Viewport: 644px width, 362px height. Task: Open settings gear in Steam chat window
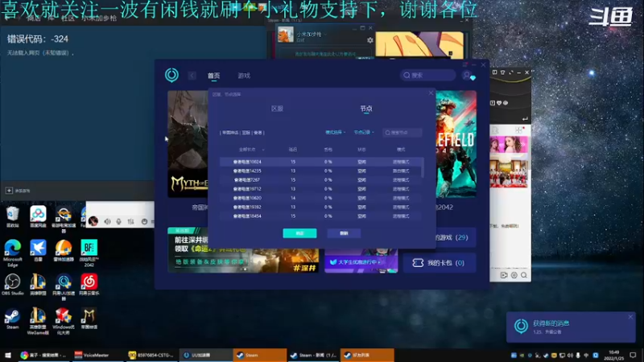(369, 40)
